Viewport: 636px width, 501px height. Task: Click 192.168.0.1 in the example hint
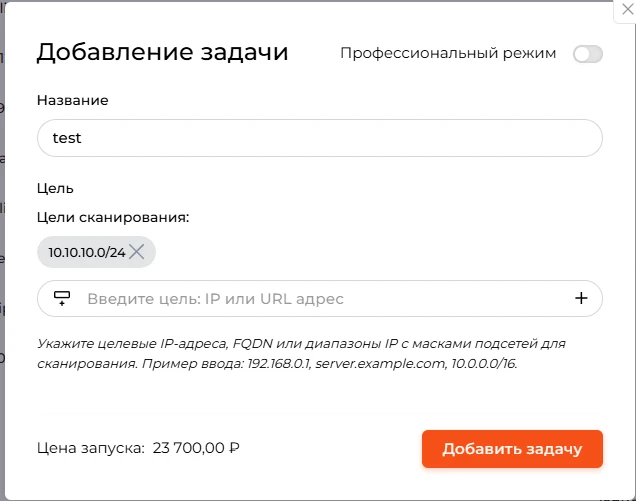279,363
